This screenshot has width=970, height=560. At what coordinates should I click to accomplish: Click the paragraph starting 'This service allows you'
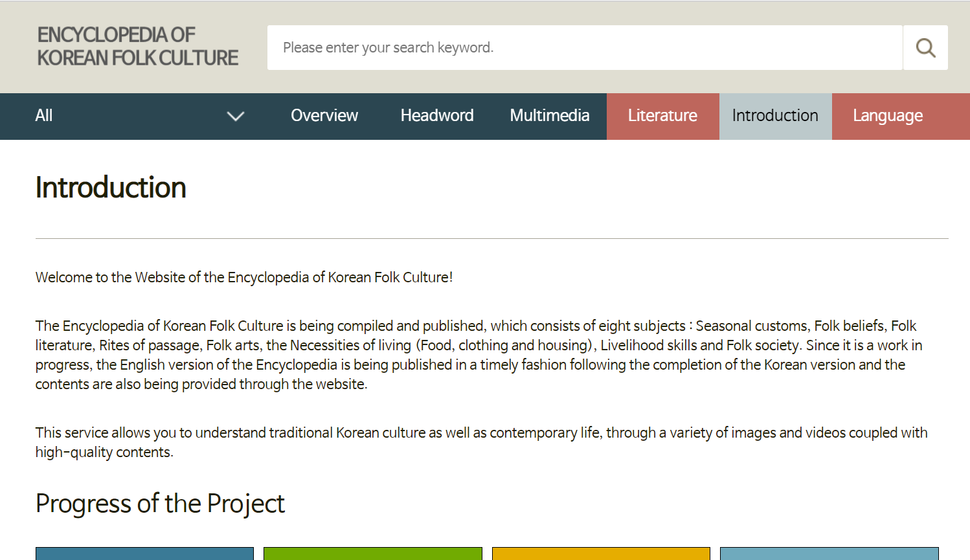482,442
